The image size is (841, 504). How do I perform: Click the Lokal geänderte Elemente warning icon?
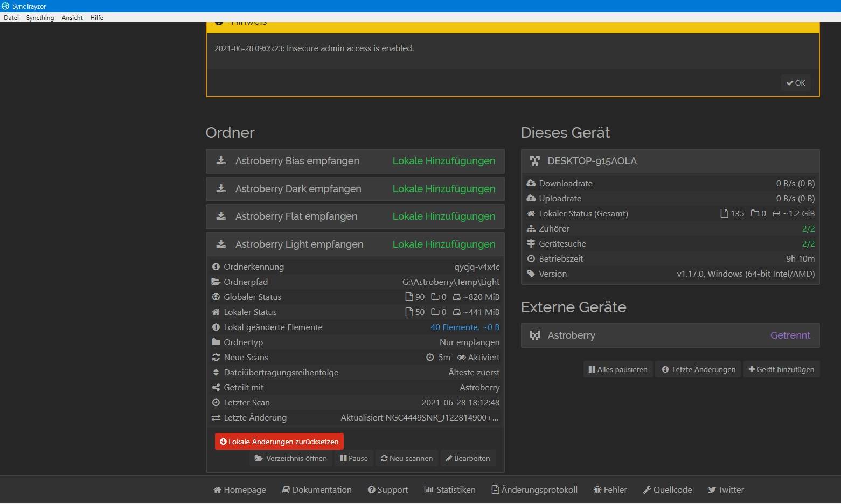pyautogui.click(x=216, y=327)
